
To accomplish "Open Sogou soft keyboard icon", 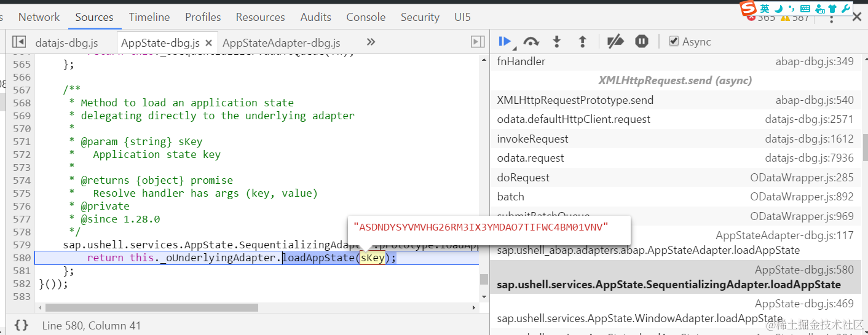I will [x=805, y=9].
